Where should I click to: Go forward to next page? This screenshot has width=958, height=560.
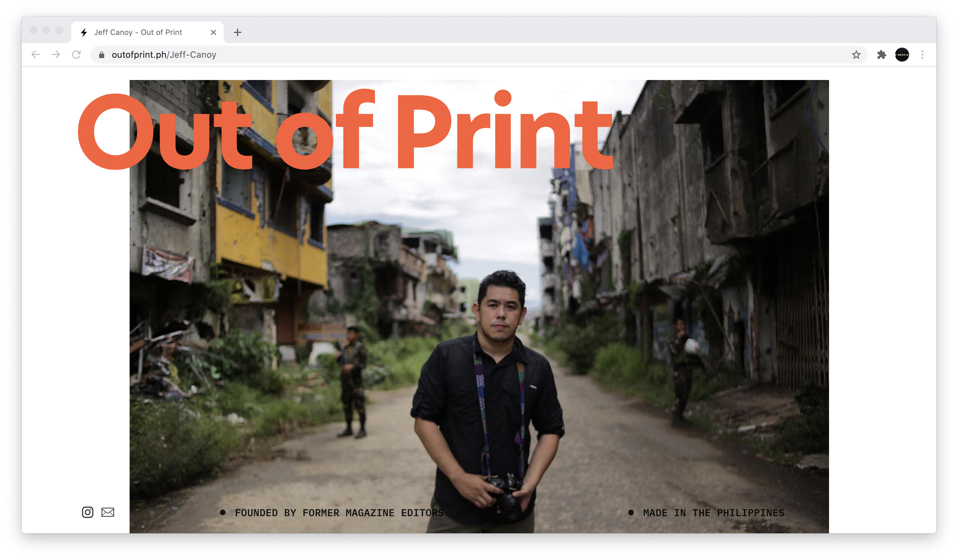click(56, 55)
